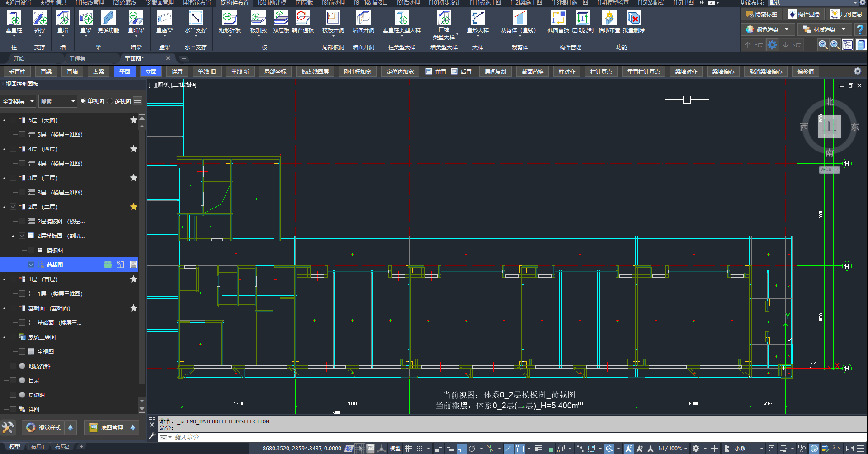This screenshot has width=868, height=454.
Task: Click the 批量删除 batch delete tool
Action: (634, 22)
